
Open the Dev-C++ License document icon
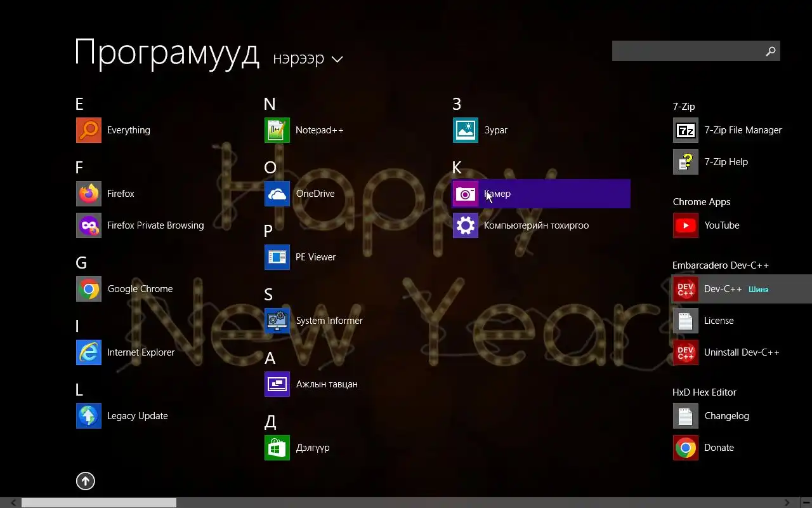tap(686, 321)
